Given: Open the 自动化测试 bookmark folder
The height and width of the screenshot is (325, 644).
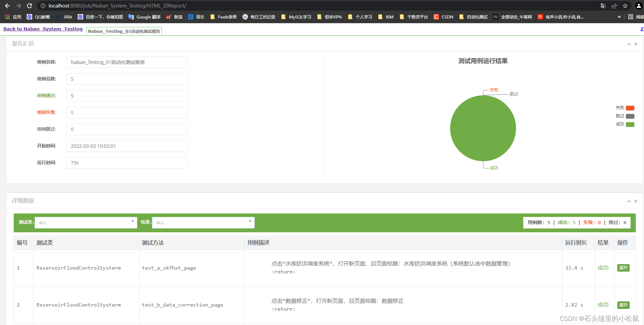Looking at the screenshot, I should (x=473, y=17).
